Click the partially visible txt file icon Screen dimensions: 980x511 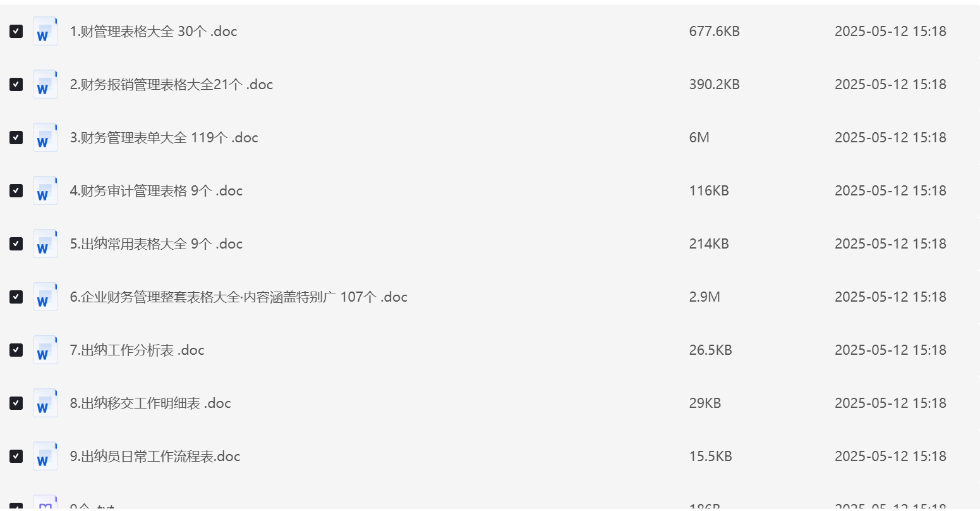45,503
